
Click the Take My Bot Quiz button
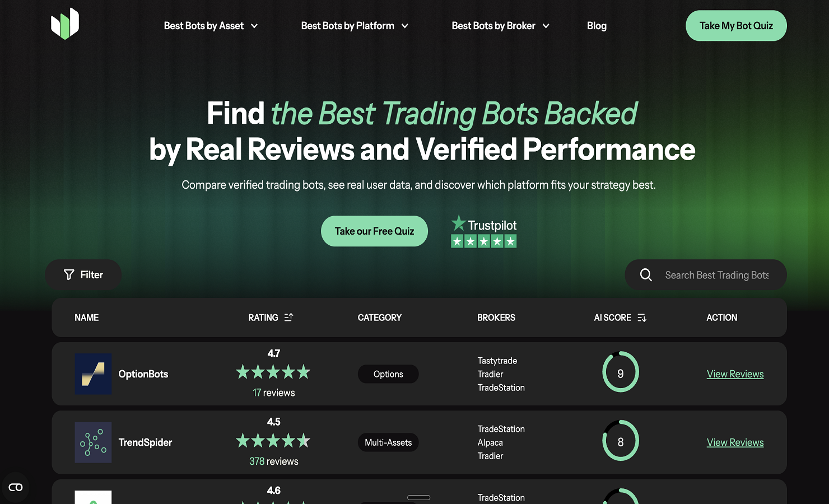[736, 25]
